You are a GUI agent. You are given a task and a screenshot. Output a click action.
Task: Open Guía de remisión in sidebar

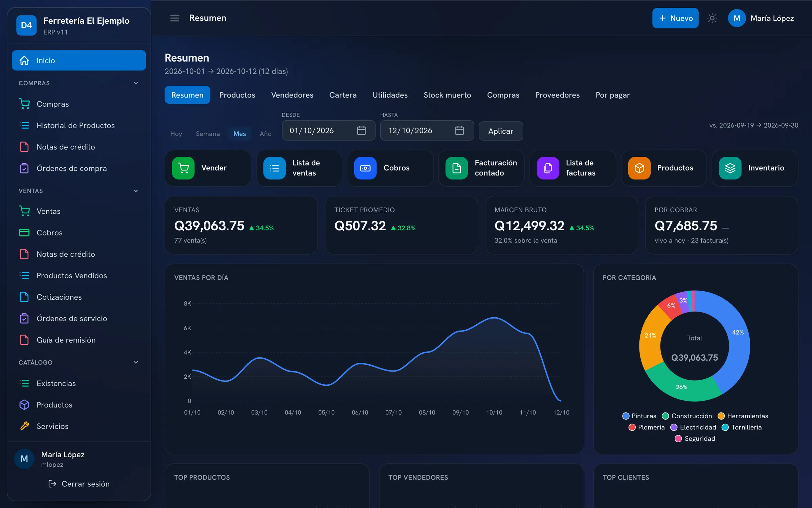(79, 340)
